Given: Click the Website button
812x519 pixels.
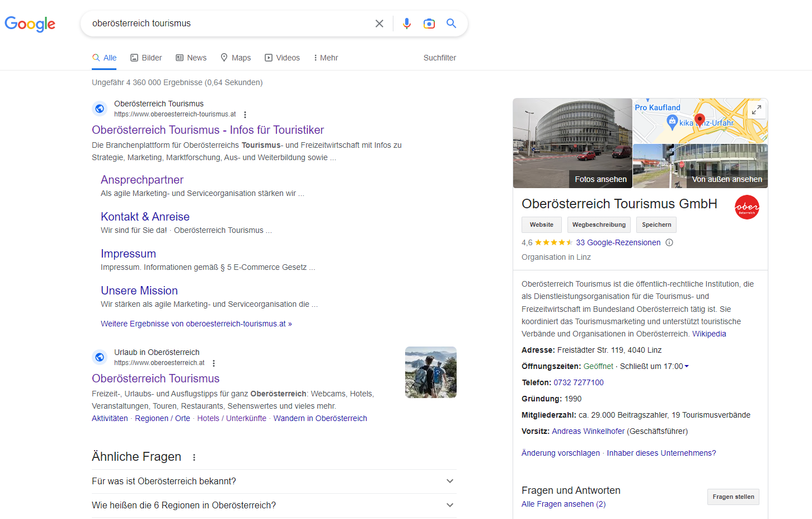Looking at the screenshot, I should coord(542,225).
